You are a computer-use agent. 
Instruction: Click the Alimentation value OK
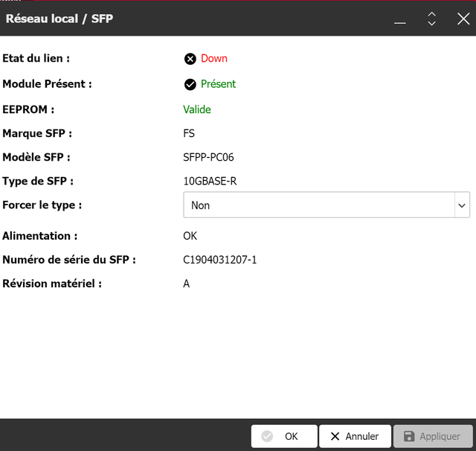click(190, 236)
